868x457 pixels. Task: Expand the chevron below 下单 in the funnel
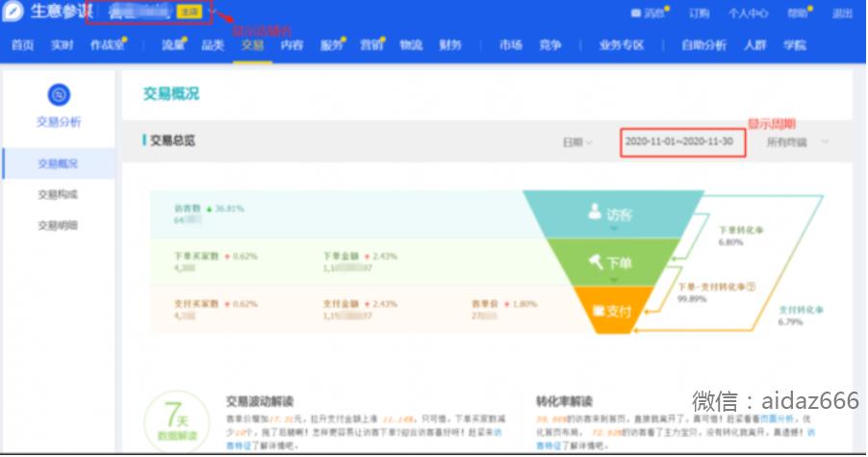click(614, 280)
